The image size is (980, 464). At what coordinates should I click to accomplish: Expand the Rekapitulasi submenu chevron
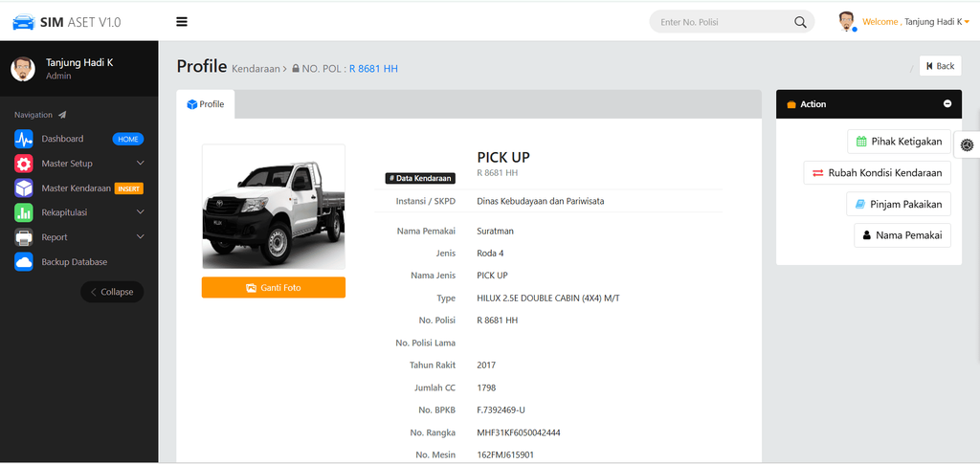140,212
